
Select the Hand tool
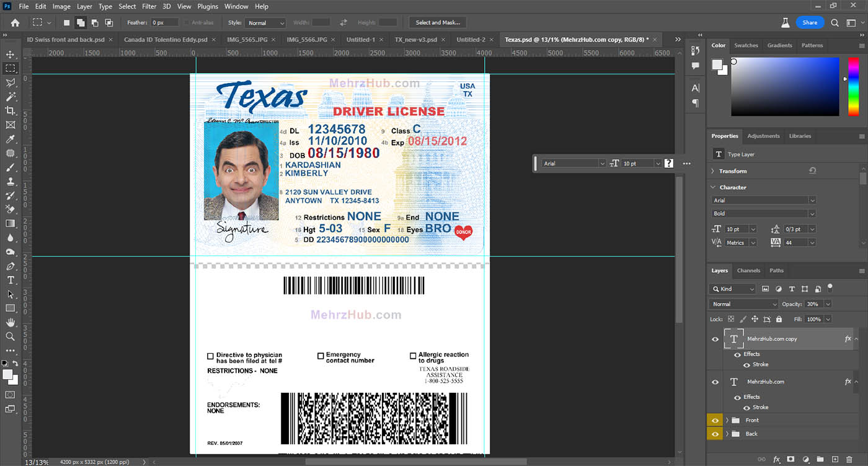click(11, 322)
